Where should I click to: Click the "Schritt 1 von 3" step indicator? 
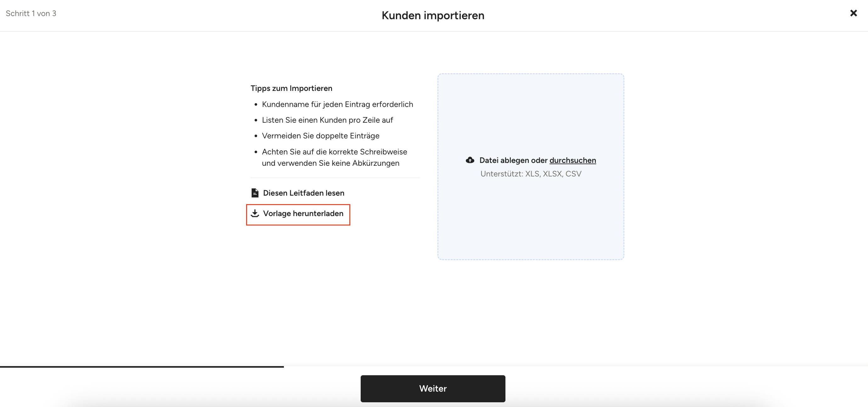pos(31,14)
